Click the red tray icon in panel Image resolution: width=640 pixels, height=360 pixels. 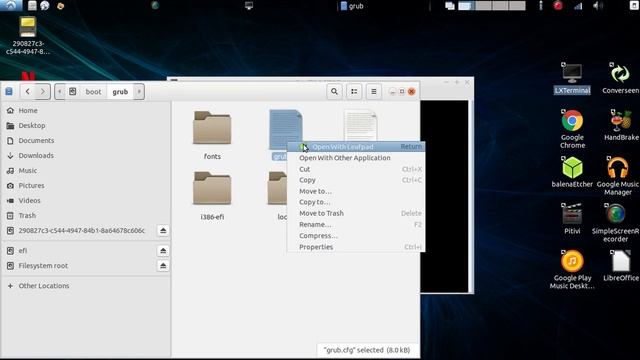(558, 6)
